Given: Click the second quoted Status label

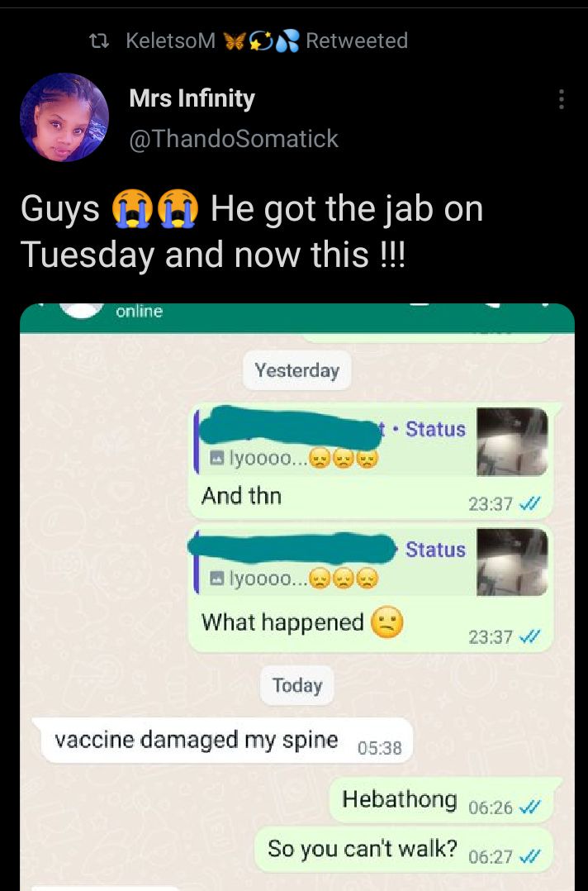Looking at the screenshot, I should 435,550.
